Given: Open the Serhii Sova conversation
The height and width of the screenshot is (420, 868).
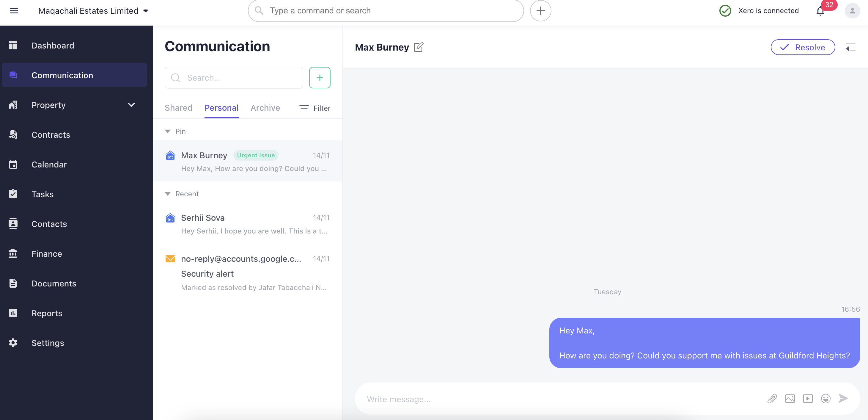Looking at the screenshot, I should click(248, 224).
